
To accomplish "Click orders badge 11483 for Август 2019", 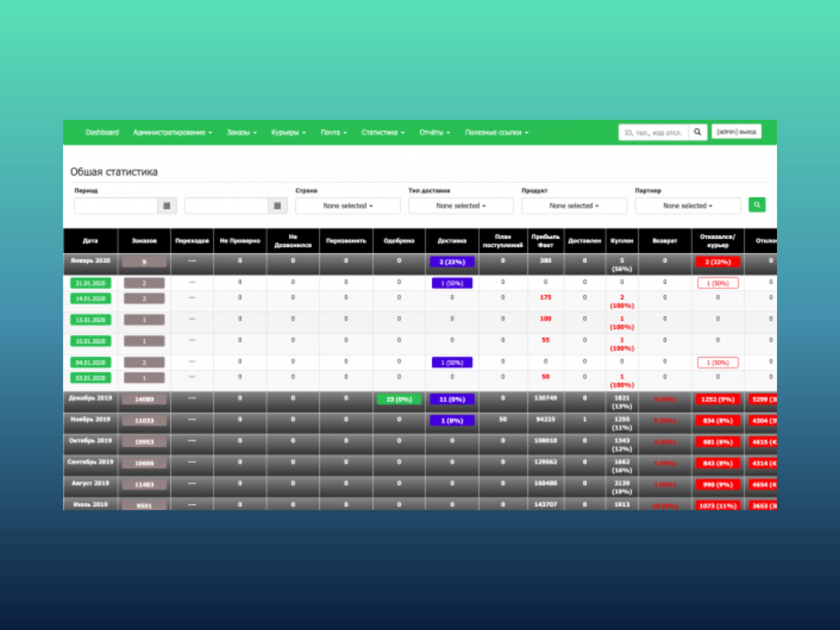I will click(x=144, y=484).
